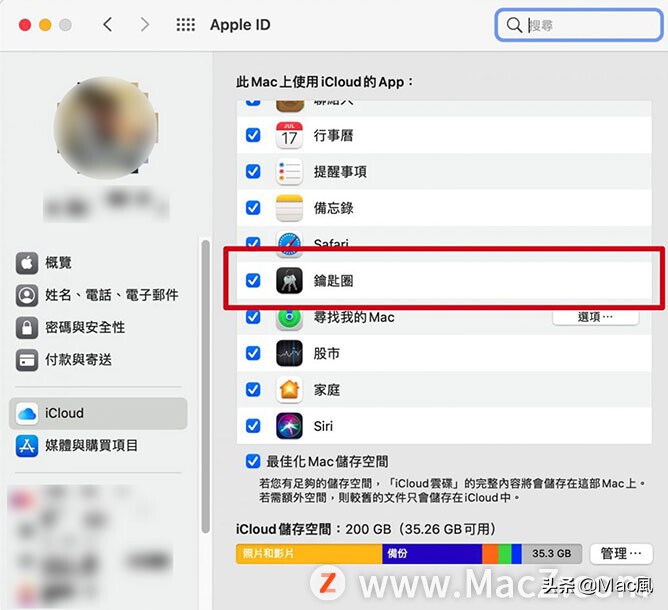This screenshot has height=610, width=668.
Task: Click the Calendar icon showing 17
Action: tap(289, 135)
